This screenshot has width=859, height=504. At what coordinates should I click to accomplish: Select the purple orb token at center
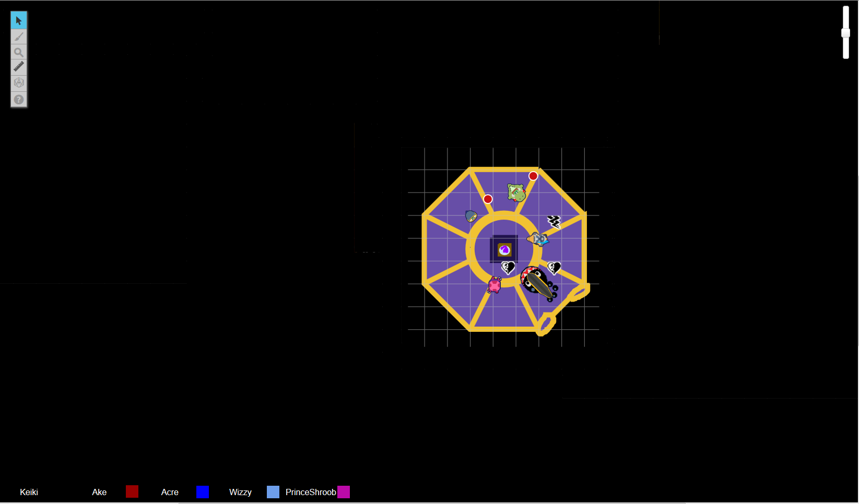(x=504, y=250)
